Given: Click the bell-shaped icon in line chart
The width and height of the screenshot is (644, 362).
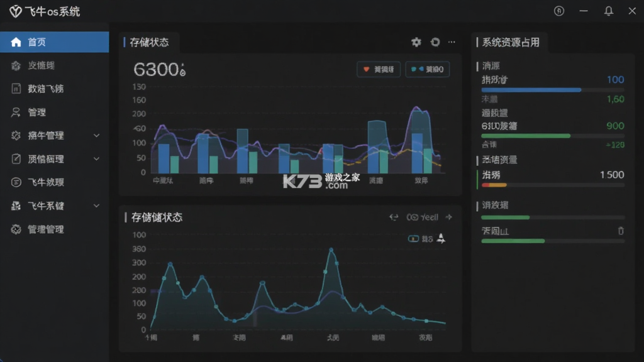Looking at the screenshot, I should (441, 238).
